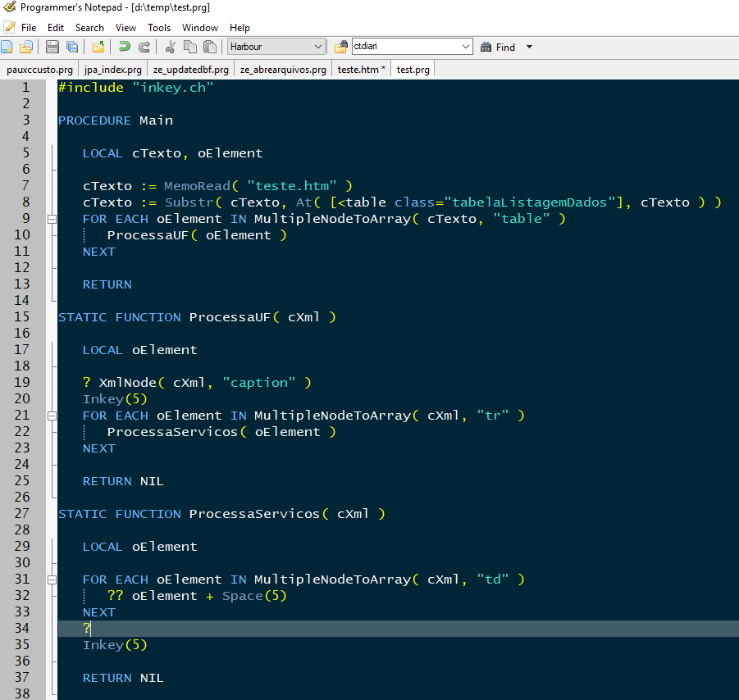Click the line 13 number in margin

tap(21, 284)
